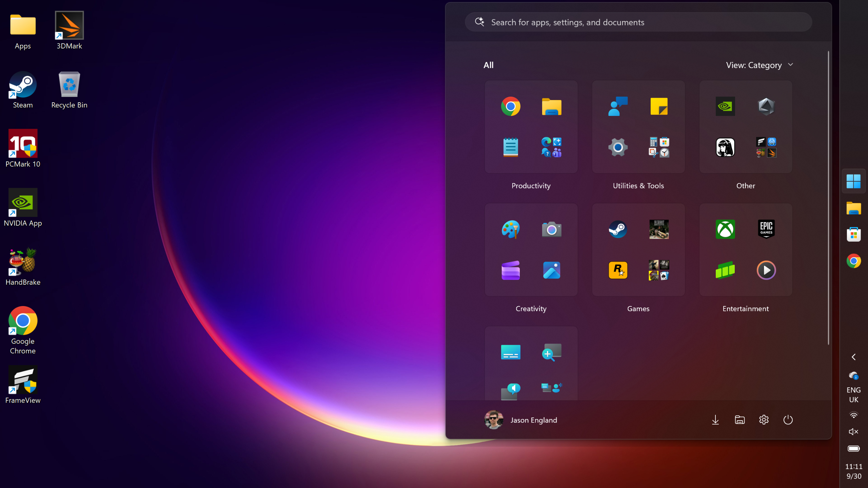Viewport: 868px width, 488px height.
Task: Open Clipchamp in Creativity group
Action: pos(511,270)
